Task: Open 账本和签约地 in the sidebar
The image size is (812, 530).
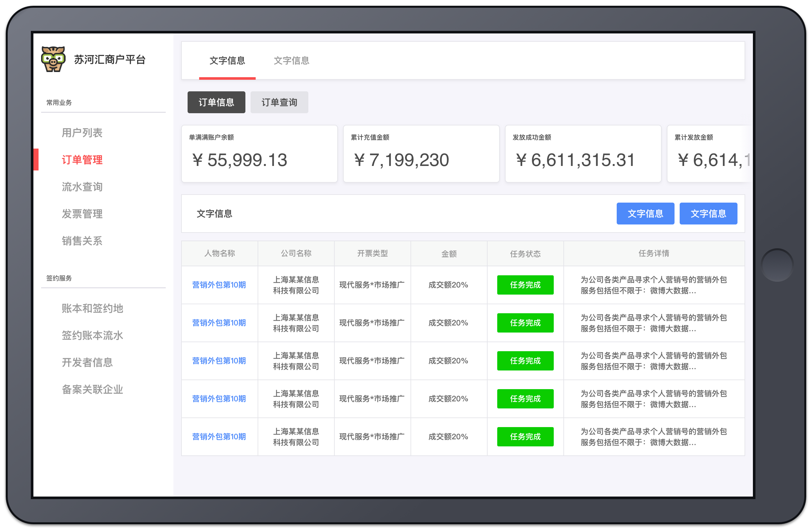Action: 92,308
